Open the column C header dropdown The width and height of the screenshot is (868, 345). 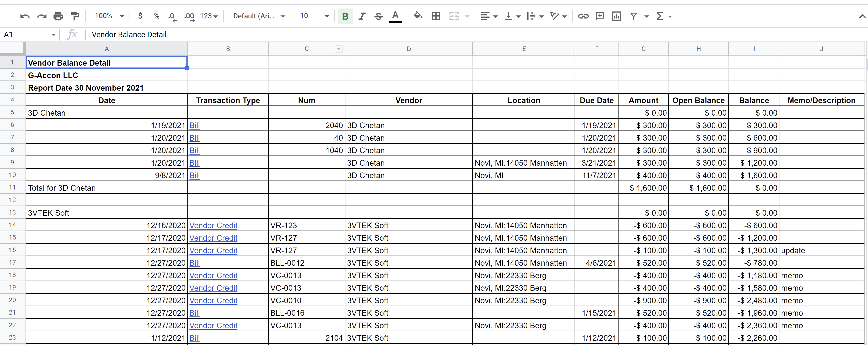coord(339,49)
